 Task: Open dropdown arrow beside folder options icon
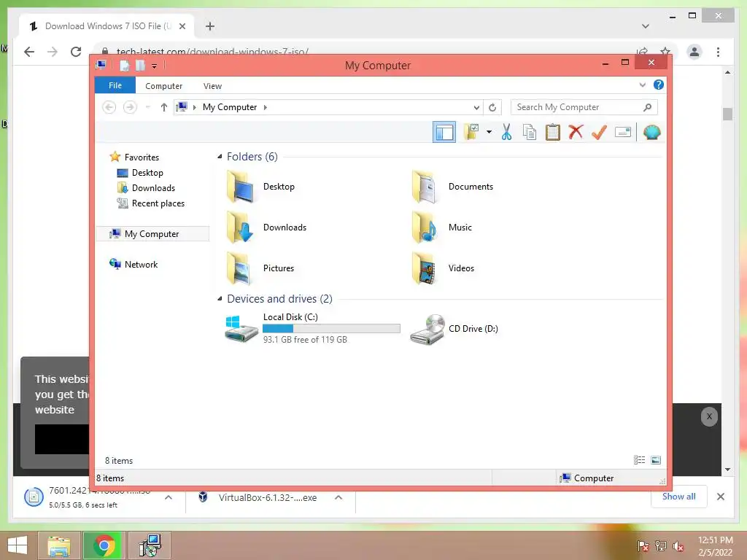click(x=489, y=132)
